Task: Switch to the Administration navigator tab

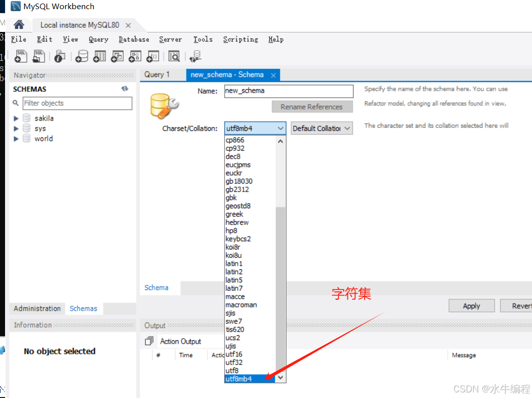Action: click(x=37, y=308)
